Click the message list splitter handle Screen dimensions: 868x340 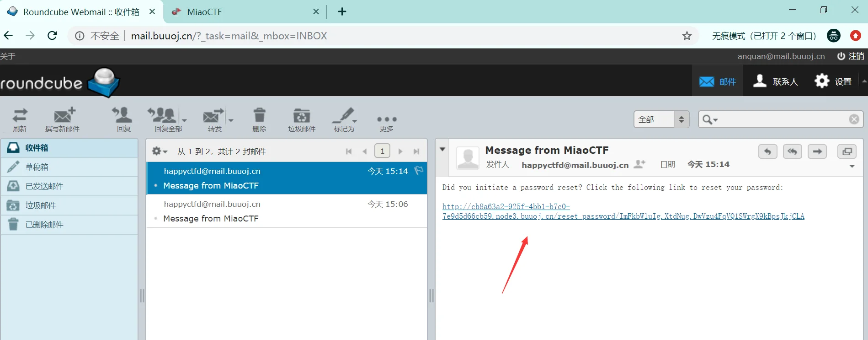[431, 296]
